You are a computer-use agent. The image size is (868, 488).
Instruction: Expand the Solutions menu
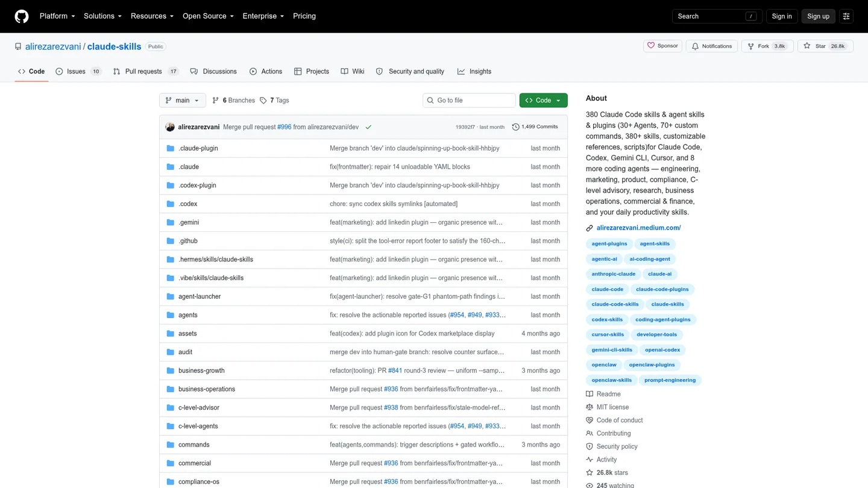coord(102,16)
